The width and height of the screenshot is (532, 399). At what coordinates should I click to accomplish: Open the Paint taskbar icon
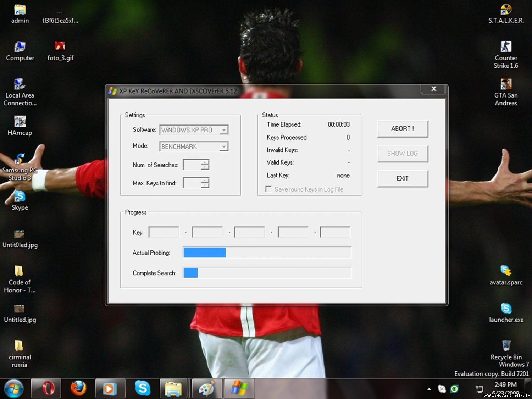(207, 388)
